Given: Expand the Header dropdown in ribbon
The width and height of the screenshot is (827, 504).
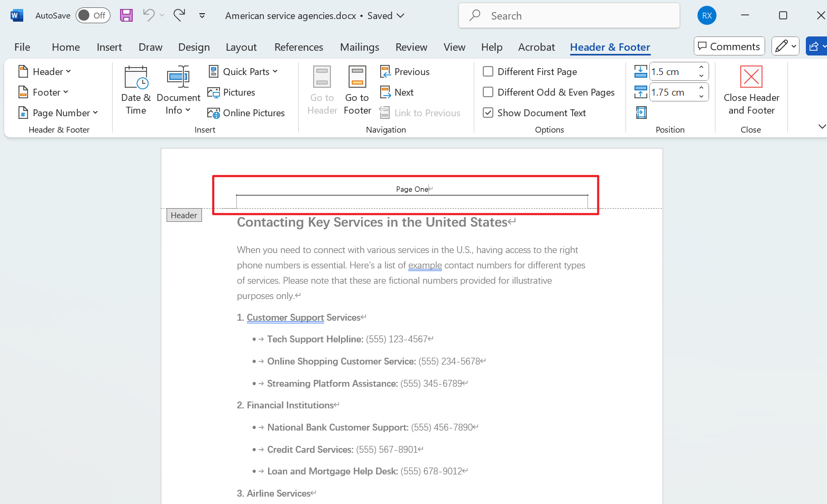Looking at the screenshot, I should point(45,71).
